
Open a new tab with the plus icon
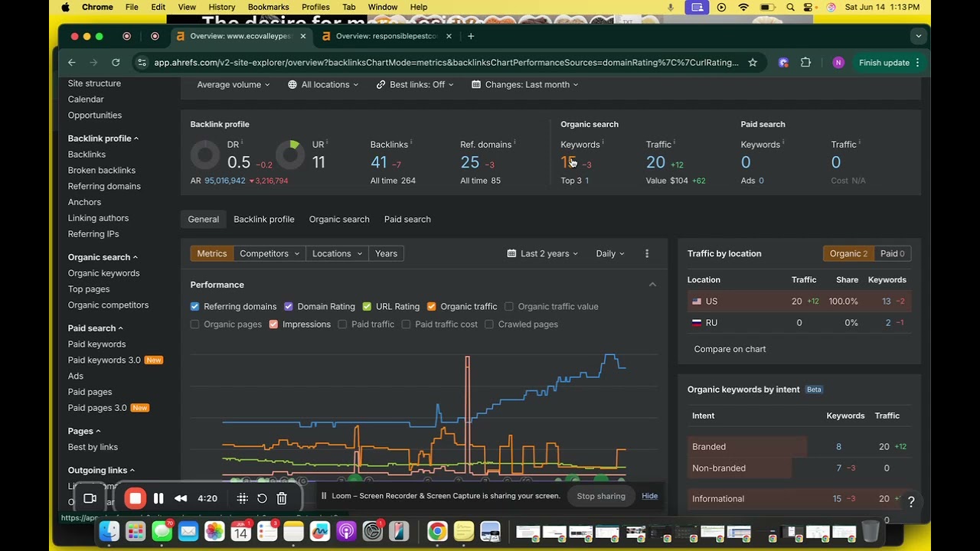coord(471,36)
